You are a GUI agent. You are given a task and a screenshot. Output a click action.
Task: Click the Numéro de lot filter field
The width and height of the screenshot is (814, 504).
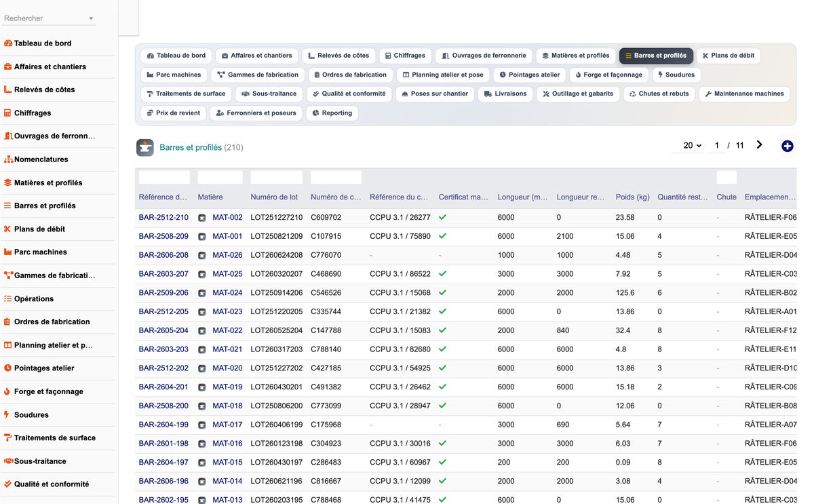click(x=277, y=178)
